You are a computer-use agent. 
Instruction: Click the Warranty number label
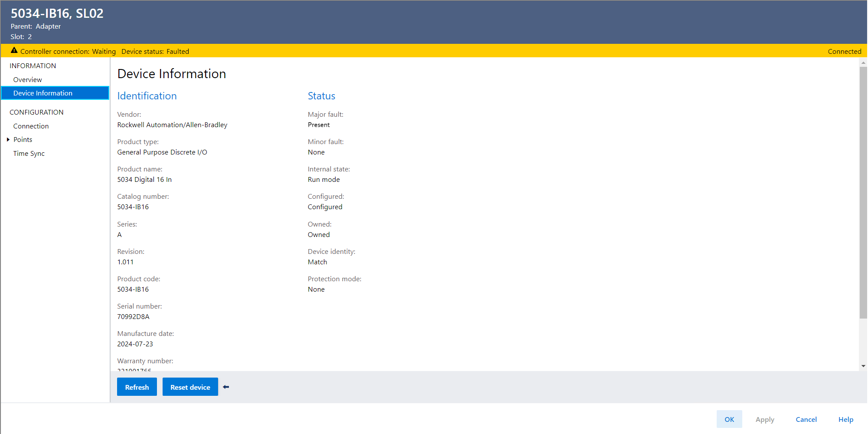click(x=145, y=361)
